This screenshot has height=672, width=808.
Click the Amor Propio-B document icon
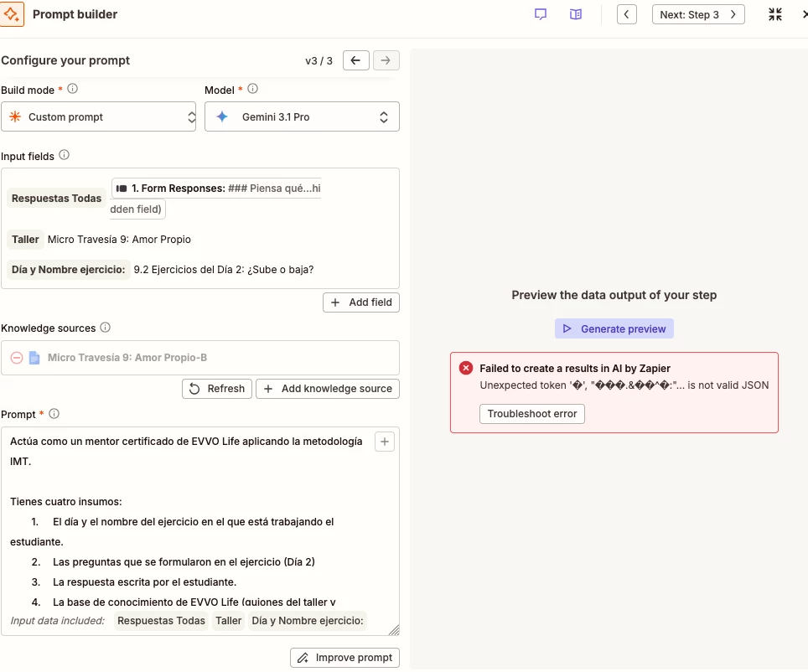coord(34,358)
